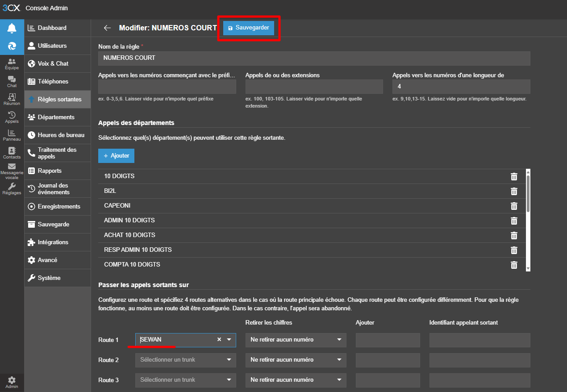Select Règles sortantes menu item
The image size is (567, 392).
tap(58, 99)
